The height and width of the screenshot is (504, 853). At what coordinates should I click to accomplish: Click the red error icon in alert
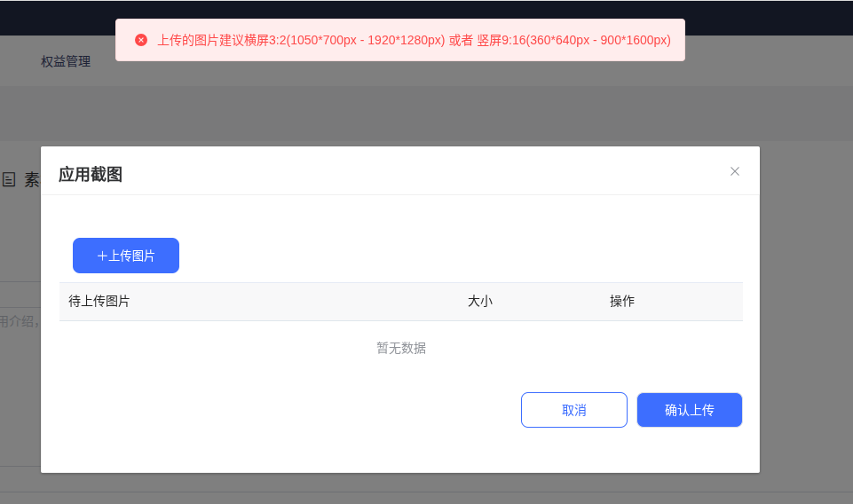click(x=141, y=40)
